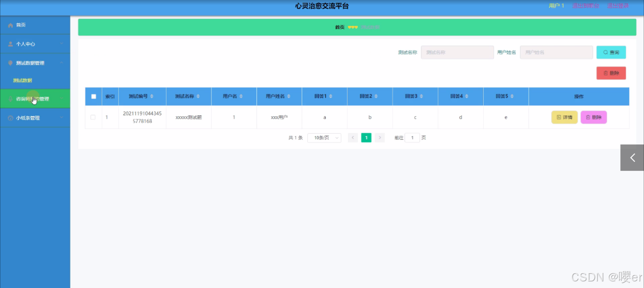
Task: Click the microphone icon beside 咨询师预约管理
Action: (x=10, y=99)
